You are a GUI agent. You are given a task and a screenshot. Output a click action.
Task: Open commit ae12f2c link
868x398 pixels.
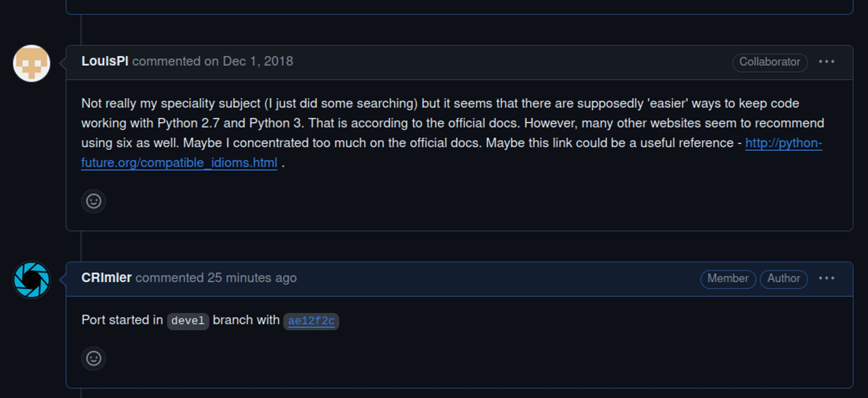311,321
